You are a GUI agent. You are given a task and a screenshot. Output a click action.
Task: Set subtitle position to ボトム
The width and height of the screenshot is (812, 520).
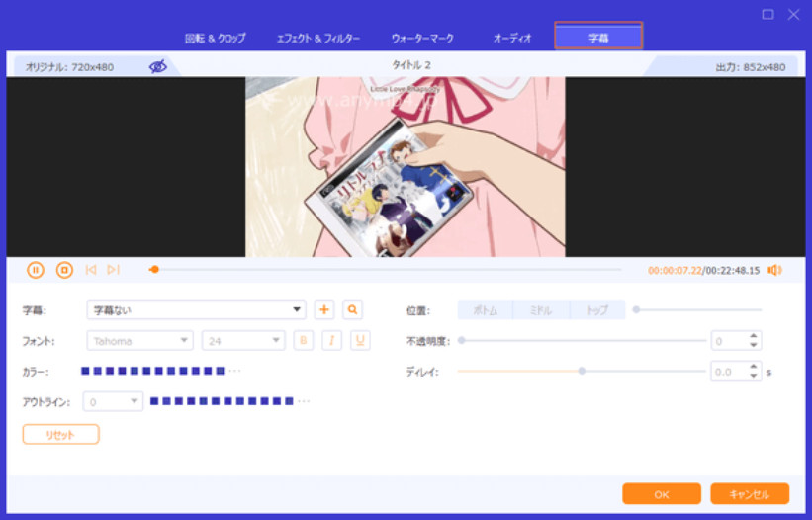tap(486, 310)
